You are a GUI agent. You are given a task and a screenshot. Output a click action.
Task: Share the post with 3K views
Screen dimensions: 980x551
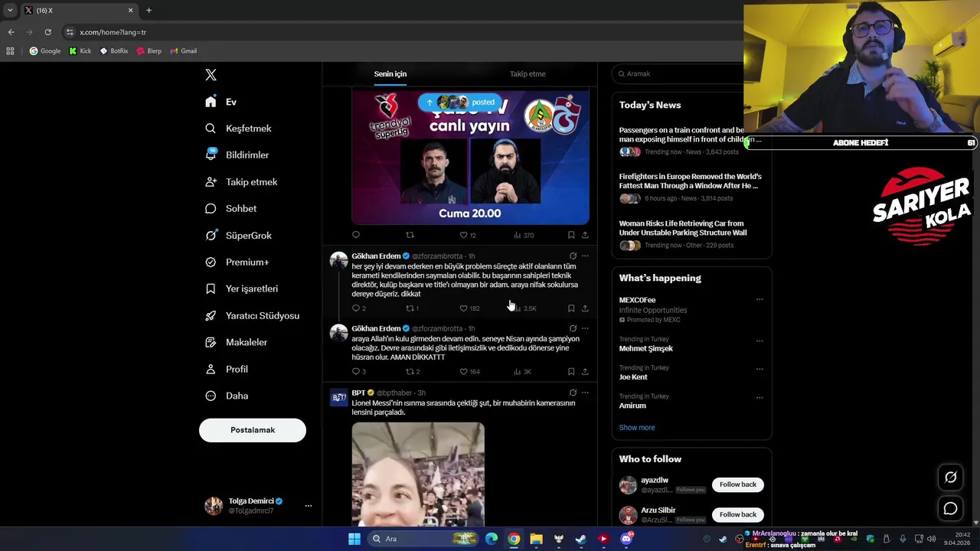[x=585, y=372]
